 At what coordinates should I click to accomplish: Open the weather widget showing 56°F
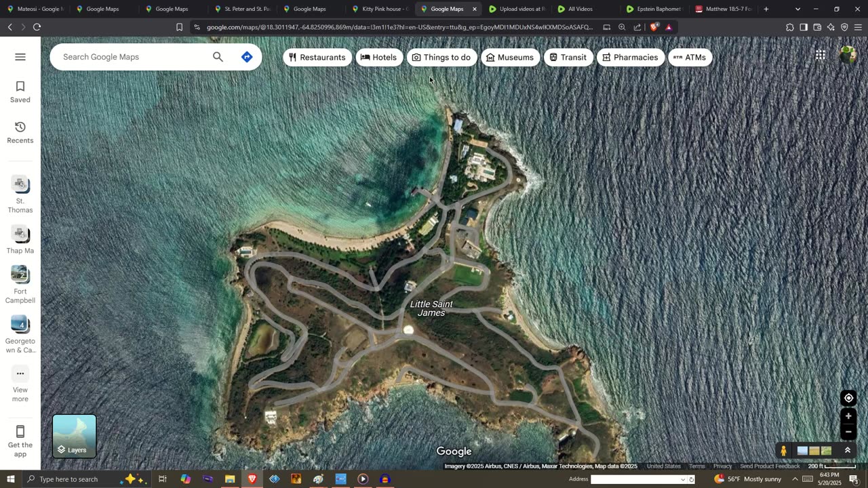[x=747, y=479]
